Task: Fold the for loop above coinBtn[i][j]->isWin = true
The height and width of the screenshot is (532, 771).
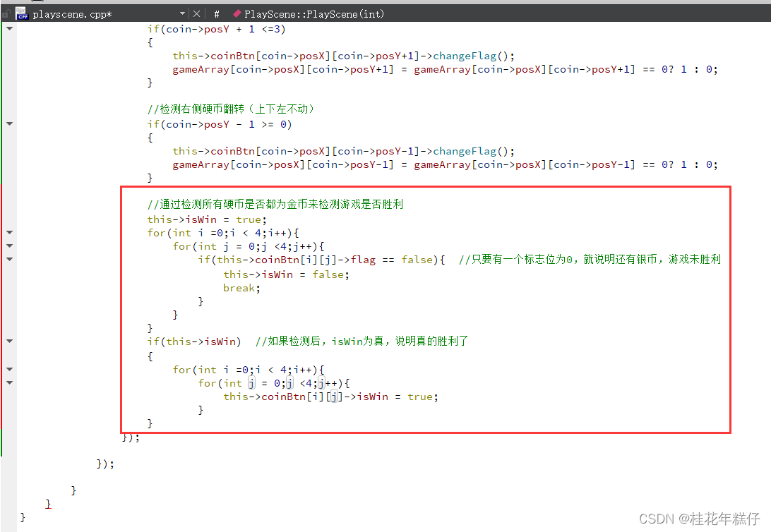Action: pyautogui.click(x=9, y=382)
